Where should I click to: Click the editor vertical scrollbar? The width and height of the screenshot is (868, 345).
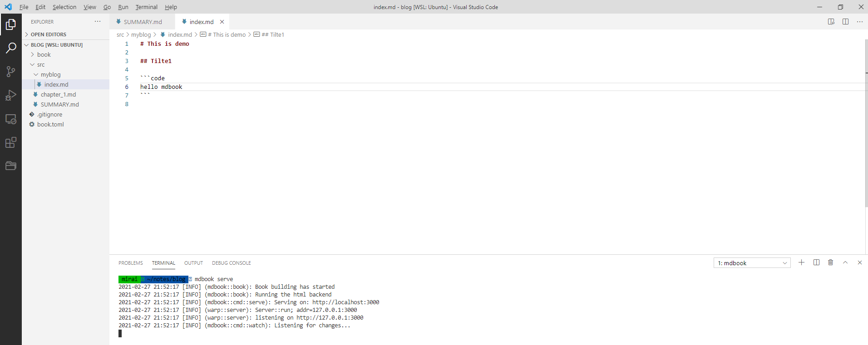pyautogui.click(x=867, y=122)
